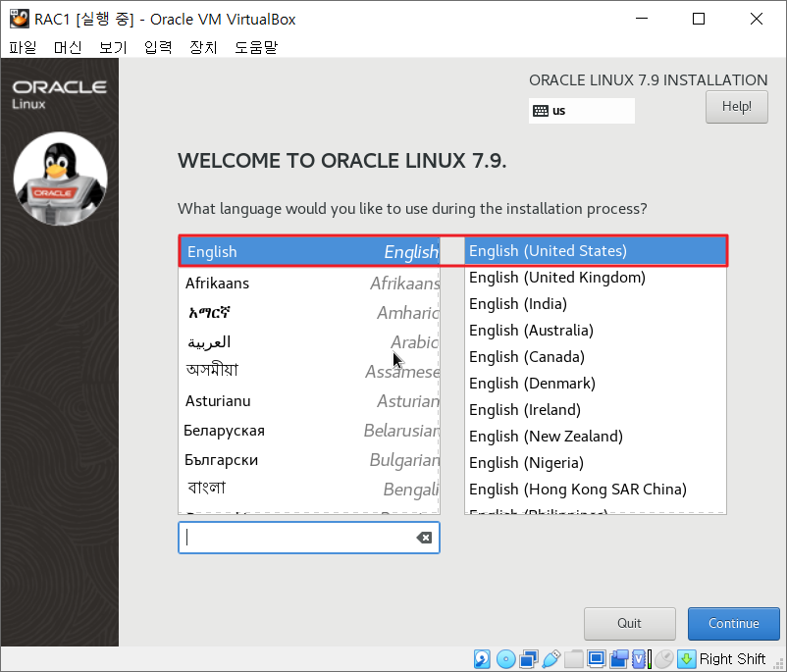Click the green arrow keyboard capture icon
Viewport: 787px width, 672px height.
(x=686, y=659)
